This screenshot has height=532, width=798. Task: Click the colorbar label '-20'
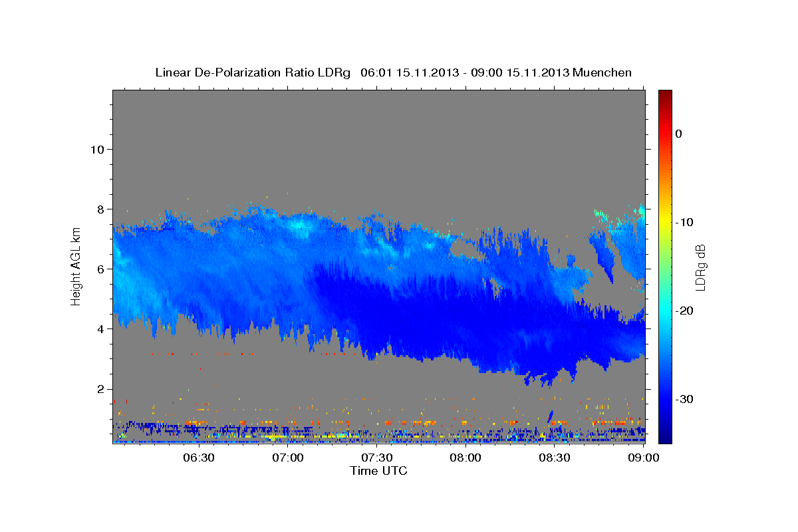684,311
